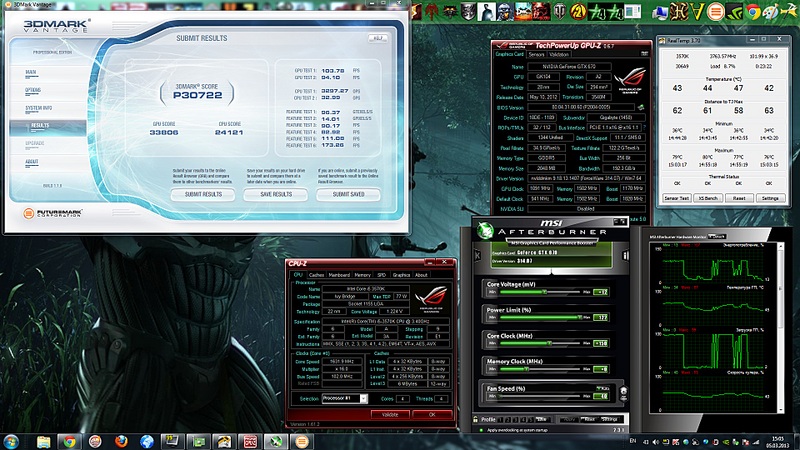Select the Graphics Card tab in GPU-Z

click(509, 54)
